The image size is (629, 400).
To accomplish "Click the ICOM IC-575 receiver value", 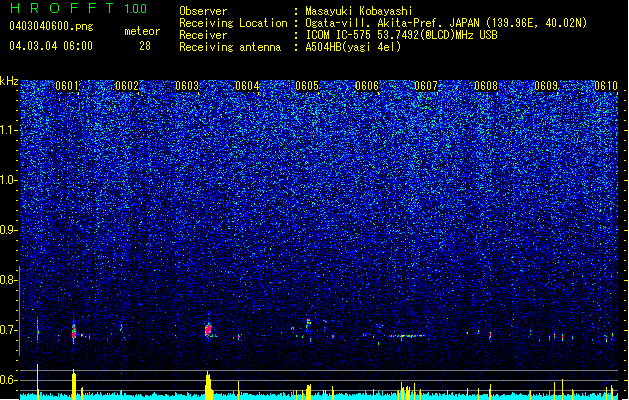I will click(402, 35).
